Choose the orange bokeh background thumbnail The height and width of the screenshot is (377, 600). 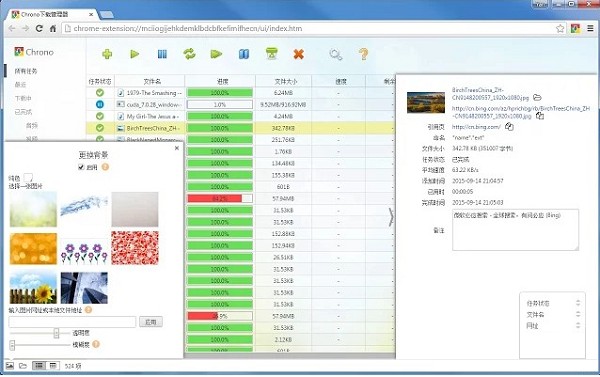(33, 248)
